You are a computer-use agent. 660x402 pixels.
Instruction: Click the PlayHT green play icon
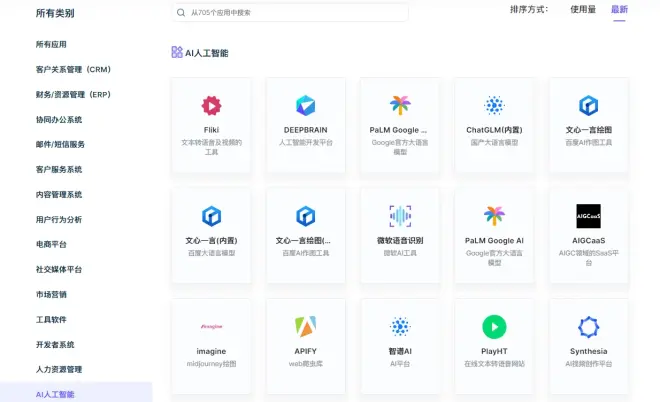click(x=494, y=326)
